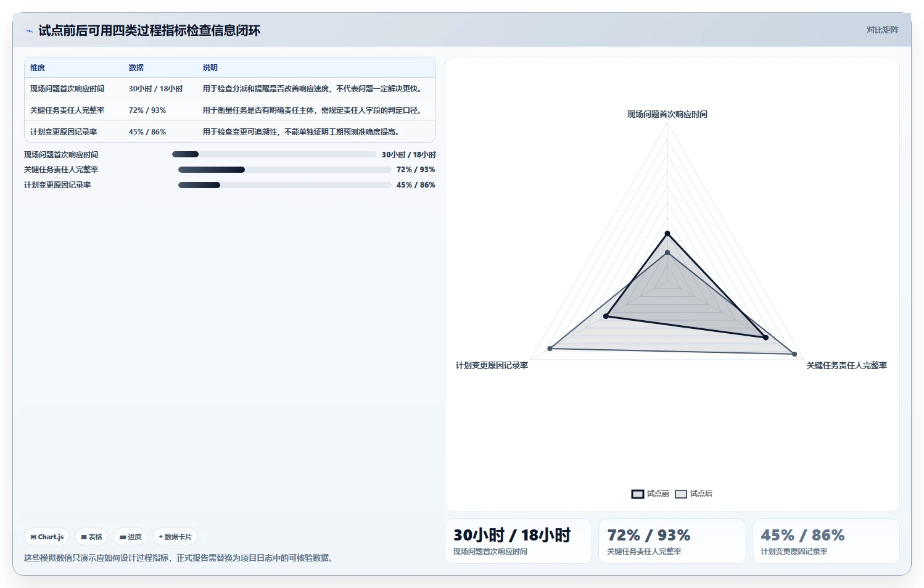Click the 试点后 point on the top radar axis
924x588 pixels.
(667, 252)
